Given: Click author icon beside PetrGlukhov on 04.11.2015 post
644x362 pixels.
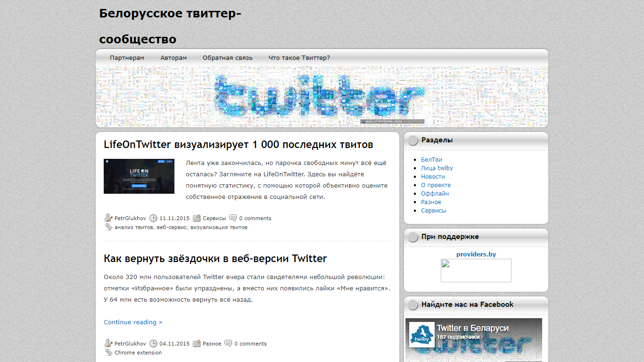Looking at the screenshot, I should coord(108,343).
